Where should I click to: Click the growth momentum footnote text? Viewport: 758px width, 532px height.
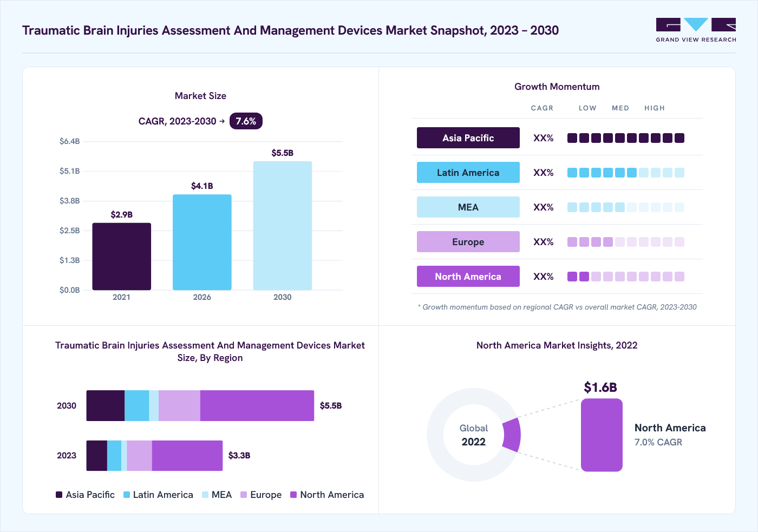557,307
